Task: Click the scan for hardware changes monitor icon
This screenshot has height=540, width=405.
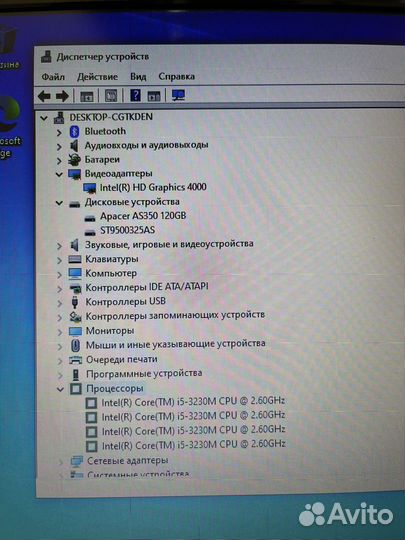Action: 178,95
